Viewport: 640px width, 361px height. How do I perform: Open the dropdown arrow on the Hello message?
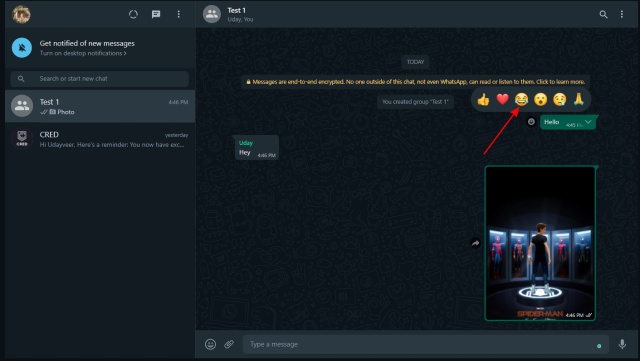588,122
